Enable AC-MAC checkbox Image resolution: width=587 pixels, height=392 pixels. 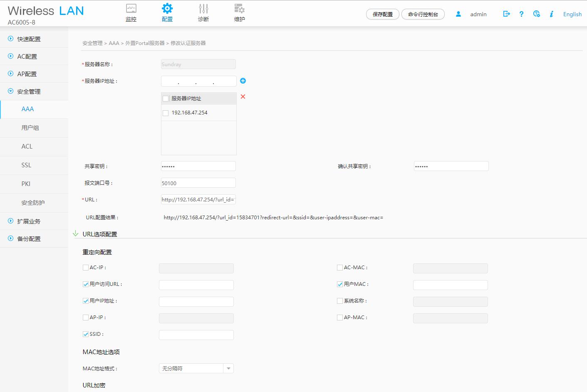340,268
